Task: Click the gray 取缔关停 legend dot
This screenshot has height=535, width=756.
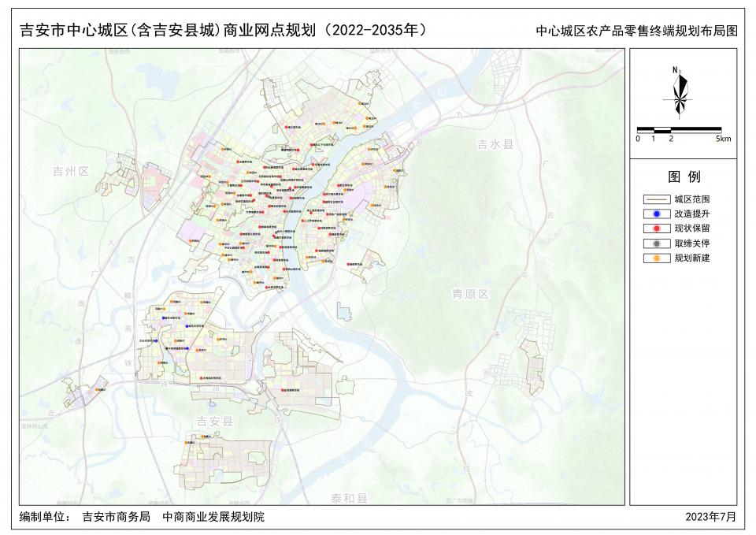Action: pyautogui.click(x=655, y=243)
